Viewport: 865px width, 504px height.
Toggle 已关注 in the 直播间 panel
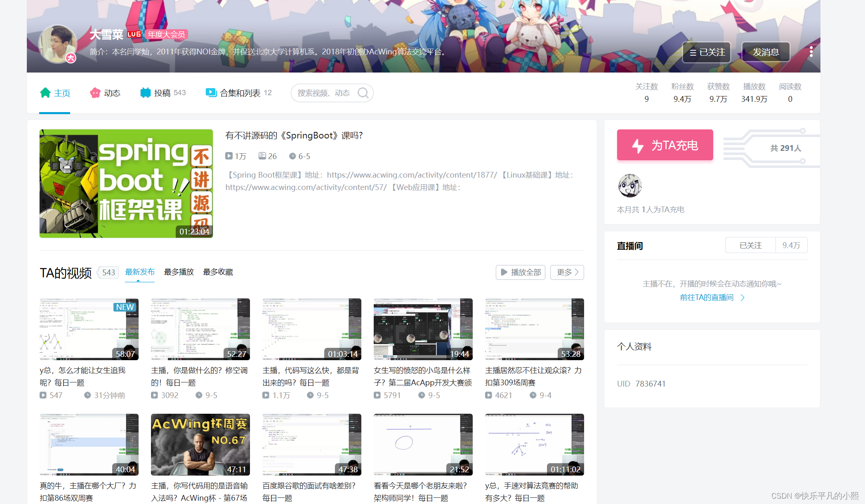click(x=750, y=245)
